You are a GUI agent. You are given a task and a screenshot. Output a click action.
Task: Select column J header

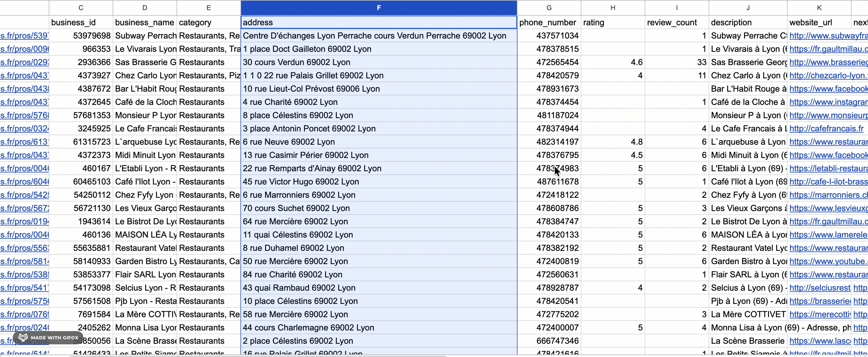tap(748, 8)
